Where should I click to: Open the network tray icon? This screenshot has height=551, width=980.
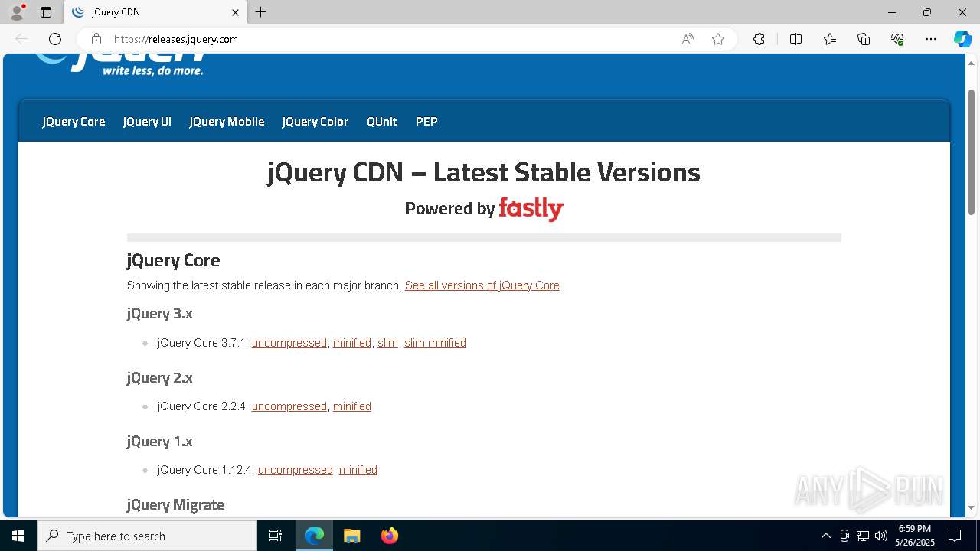[x=863, y=536]
